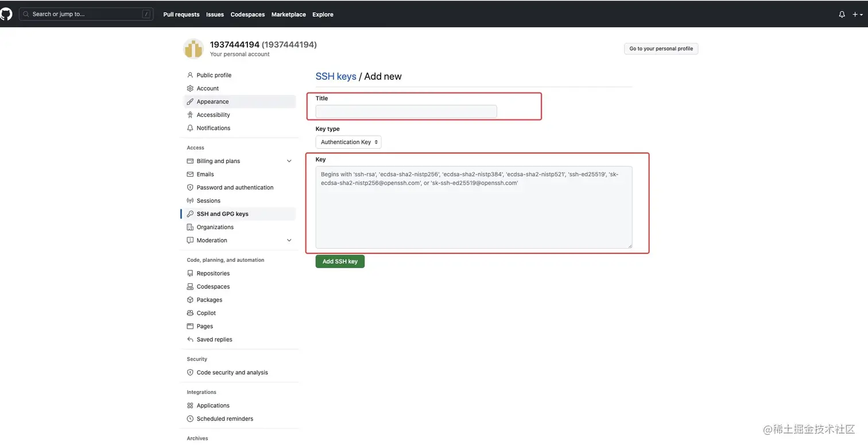Open Marketplace in top navigation

(288, 14)
